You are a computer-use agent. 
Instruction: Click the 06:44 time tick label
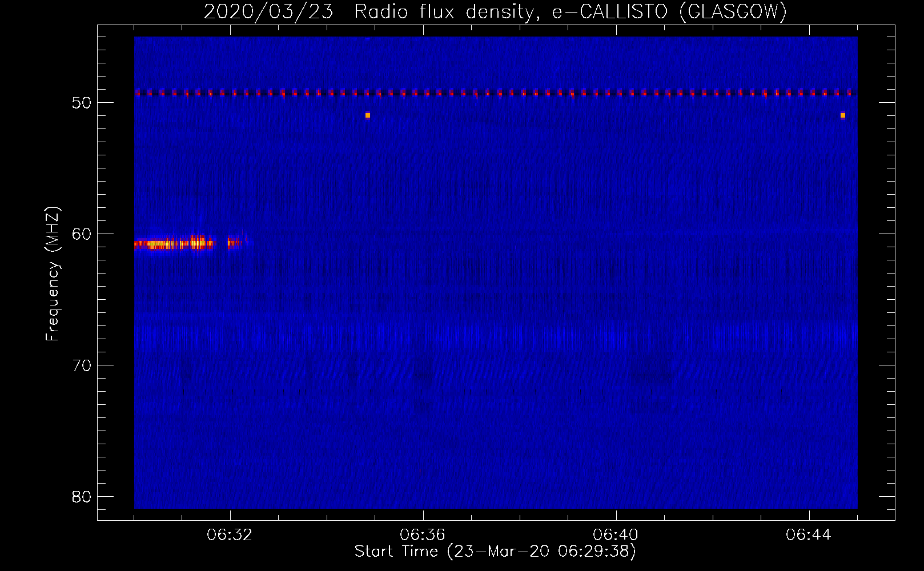pyautogui.click(x=809, y=535)
